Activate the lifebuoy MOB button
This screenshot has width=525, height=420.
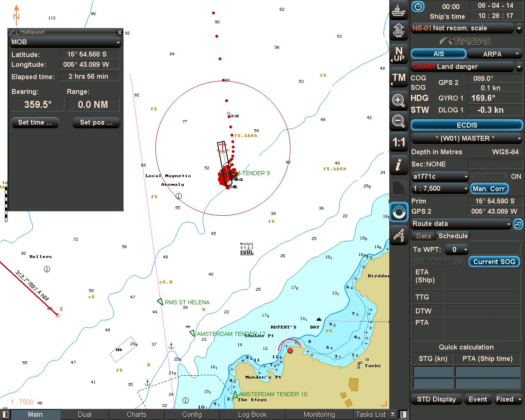click(x=399, y=212)
